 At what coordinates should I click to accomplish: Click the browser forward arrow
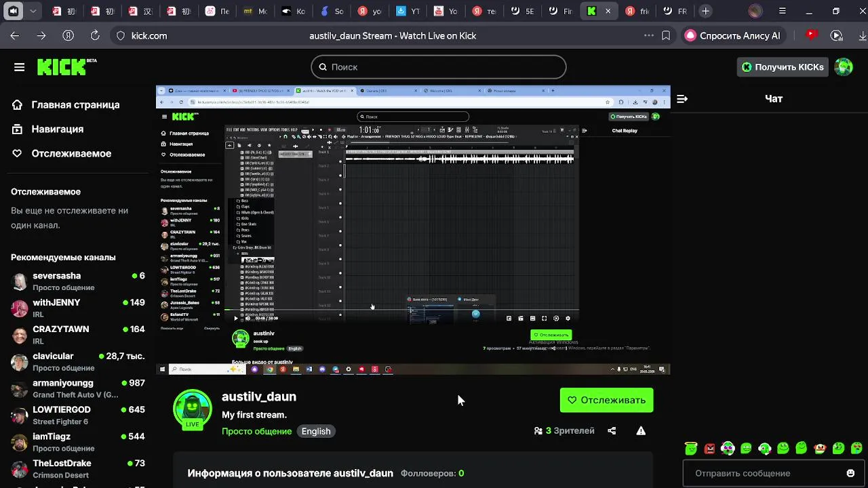[x=41, y=36]
